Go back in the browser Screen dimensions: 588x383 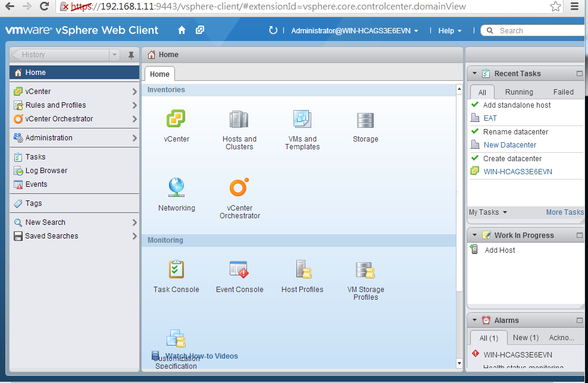(x=10, y=7)
